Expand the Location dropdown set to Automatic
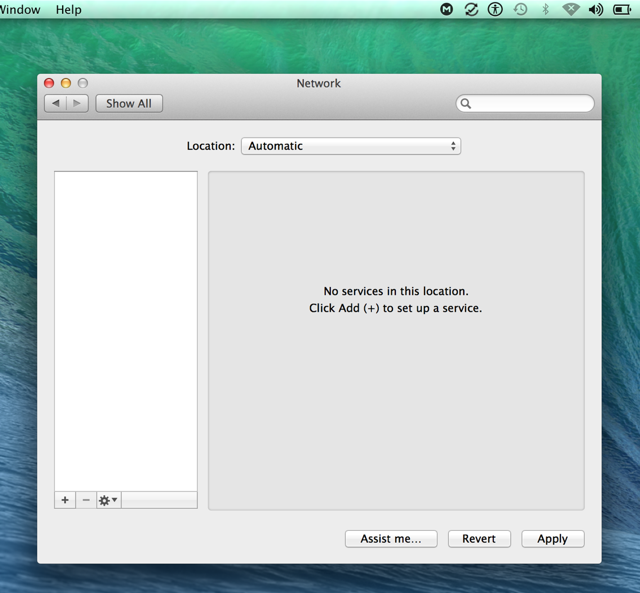Screen dimensions: 640x593 350,146
